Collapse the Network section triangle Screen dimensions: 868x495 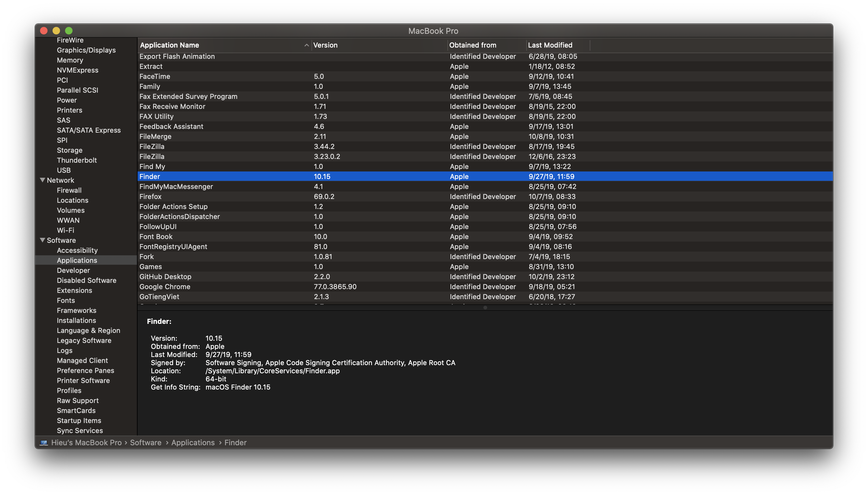(43, 180)
